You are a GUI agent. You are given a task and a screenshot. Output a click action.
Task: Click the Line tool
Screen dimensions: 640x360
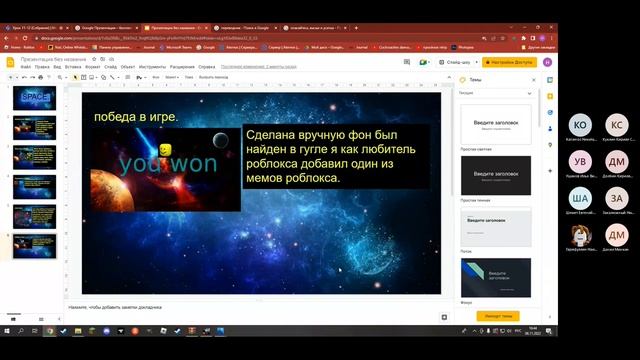click(112, 77)
